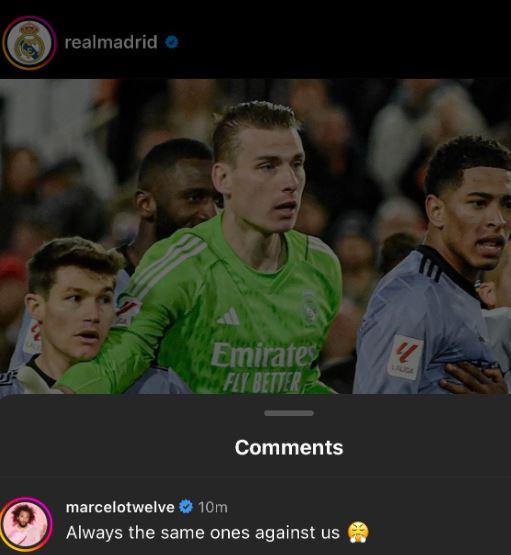The image size is (511, 555).
Task: Tap the story ring around the Real Madrid avatar
Action: click(x=29, y=43)
